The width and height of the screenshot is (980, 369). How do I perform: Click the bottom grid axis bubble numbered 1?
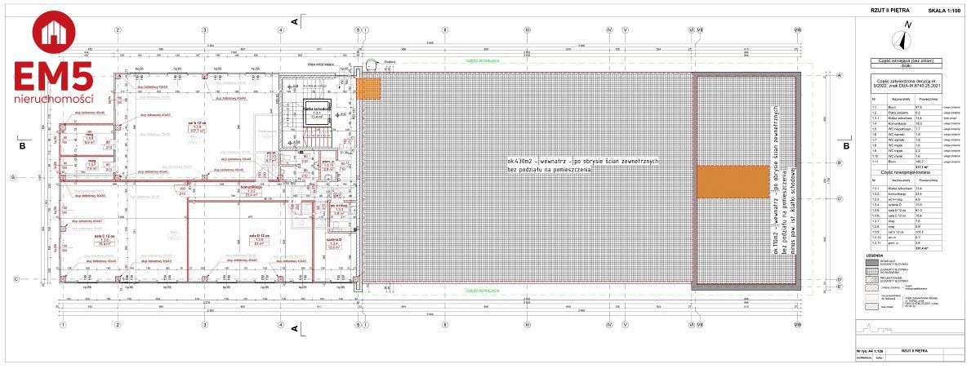pos(63,324)
